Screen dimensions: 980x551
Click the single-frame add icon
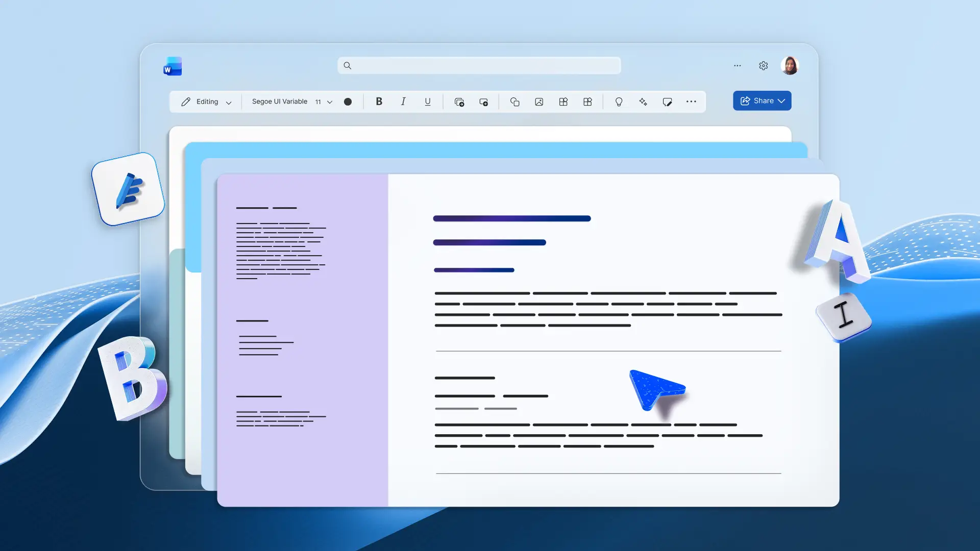point(484,102)
